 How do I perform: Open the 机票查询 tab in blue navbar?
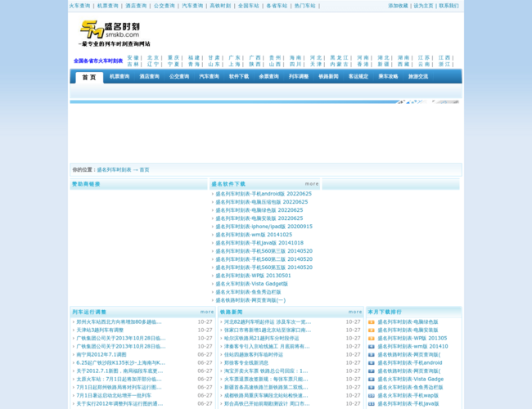(x=119, y=77)
